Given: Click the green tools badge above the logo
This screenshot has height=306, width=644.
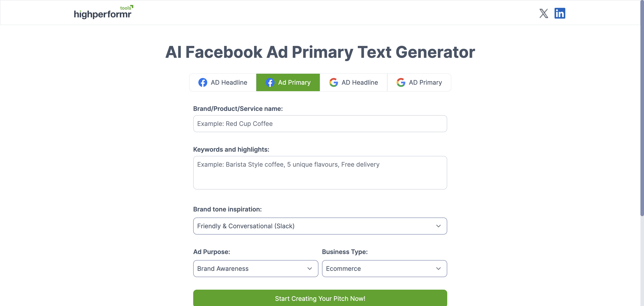Looking at the screenshot, I should point(126,7).
